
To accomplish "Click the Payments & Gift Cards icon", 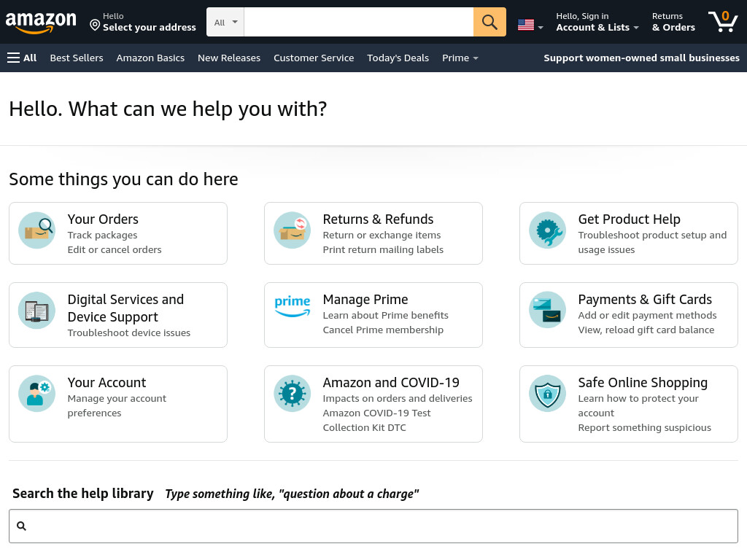I will 547,310.
